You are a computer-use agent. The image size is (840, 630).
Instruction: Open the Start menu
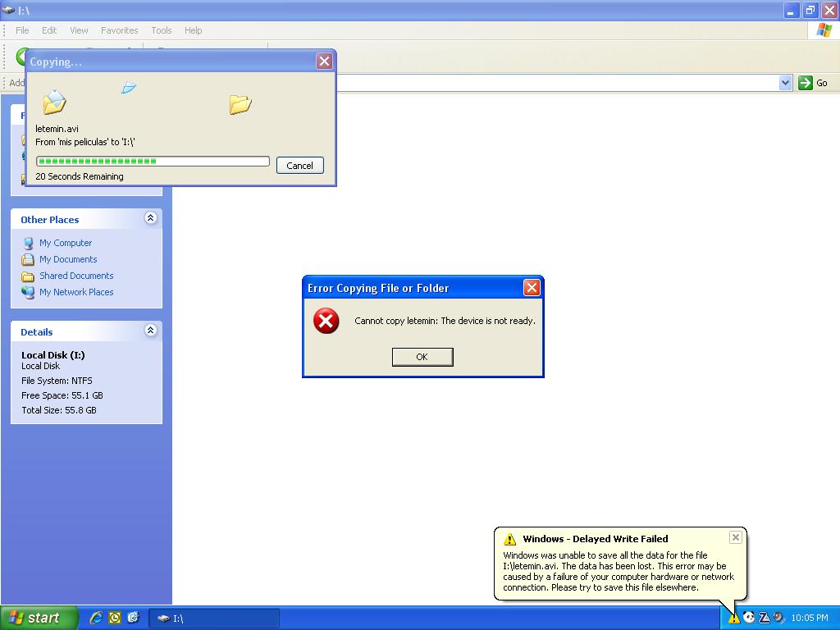pyautogui.click(x=38, y=618)
